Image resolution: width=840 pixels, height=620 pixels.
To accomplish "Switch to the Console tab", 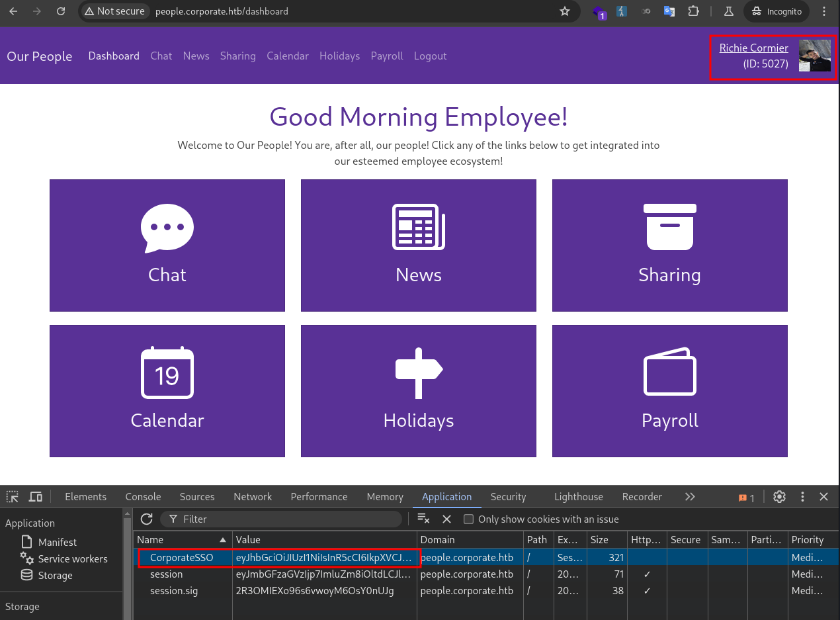I will (x=143, y=497).
